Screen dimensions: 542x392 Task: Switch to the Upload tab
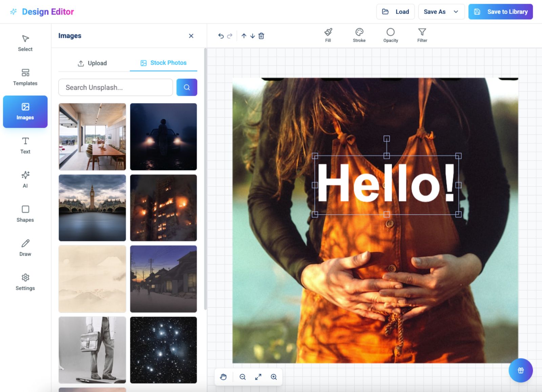click(92, 63)
